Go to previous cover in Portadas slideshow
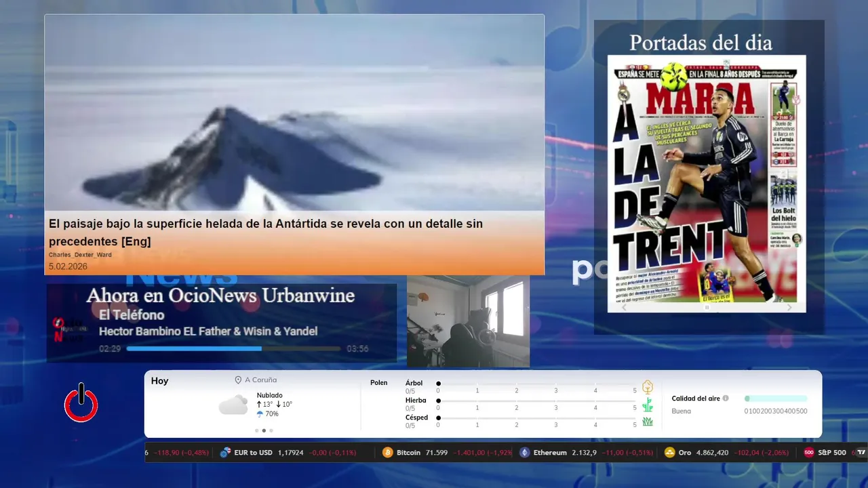868x488 pixels. [x=625, y=308]
